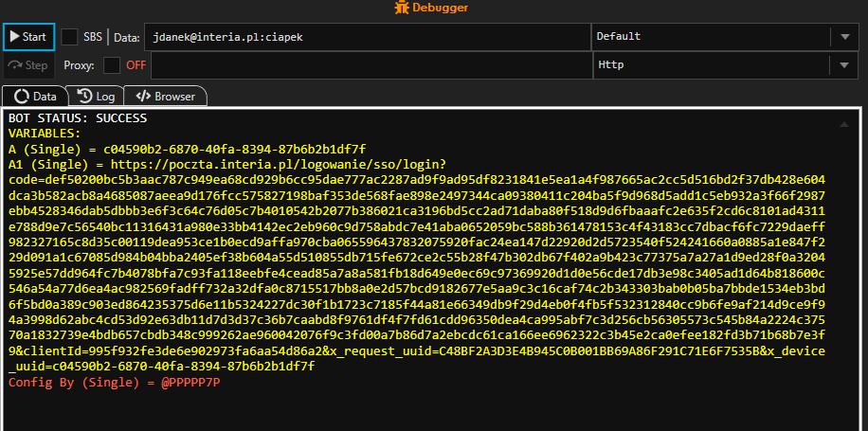Toggle the Proxy checkbox
Viewport: 868px width, 431px height.
(x=112, y=65)
